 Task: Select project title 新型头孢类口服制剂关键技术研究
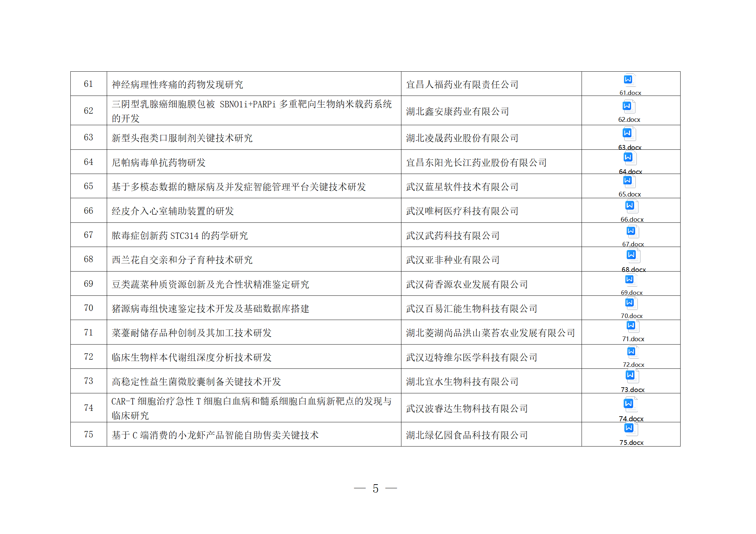click(182, 138)
